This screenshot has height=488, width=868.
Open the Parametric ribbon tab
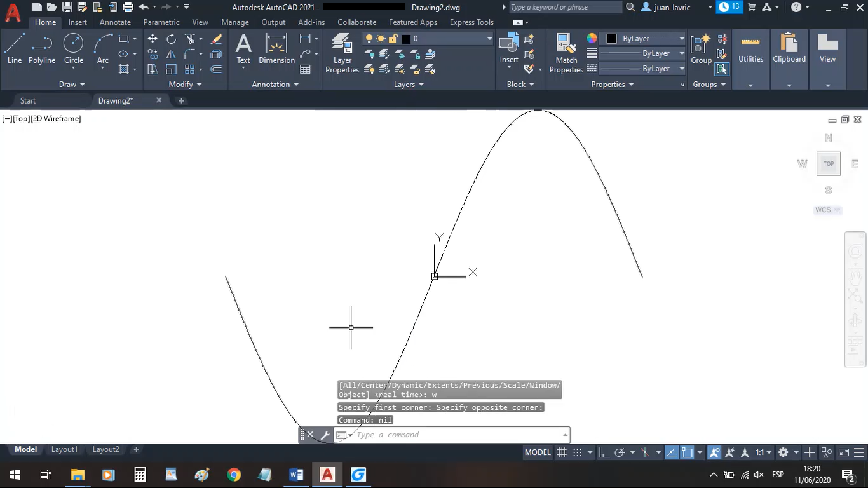[x=161, y=22]
